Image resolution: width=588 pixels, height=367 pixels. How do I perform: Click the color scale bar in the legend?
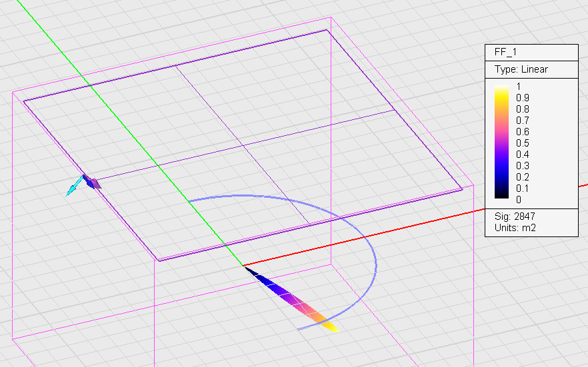pyautogui.click(x=501, y=142)
